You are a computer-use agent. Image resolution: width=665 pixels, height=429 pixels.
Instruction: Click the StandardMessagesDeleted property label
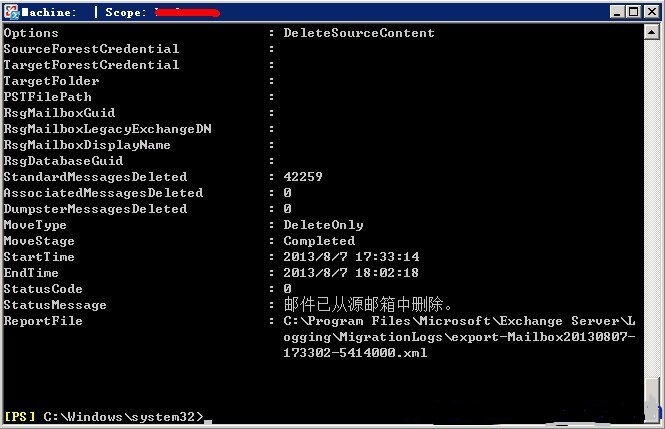pyautogui.click(x=95, y=177)
